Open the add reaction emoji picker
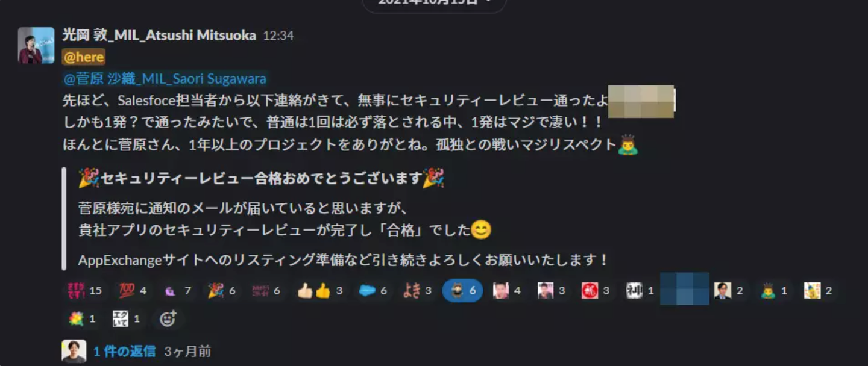The height and width of the screenshot is (366, 868). [x=168, y=319]
